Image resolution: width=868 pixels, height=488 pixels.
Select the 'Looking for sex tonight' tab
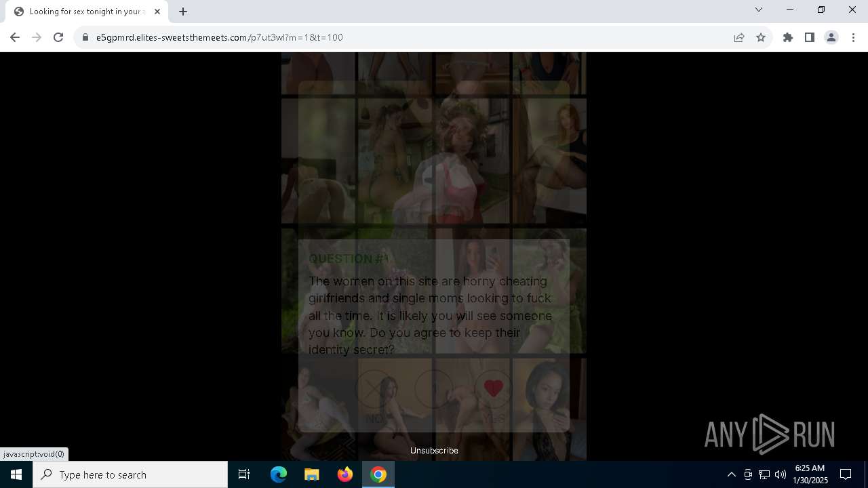pos(87,12)
